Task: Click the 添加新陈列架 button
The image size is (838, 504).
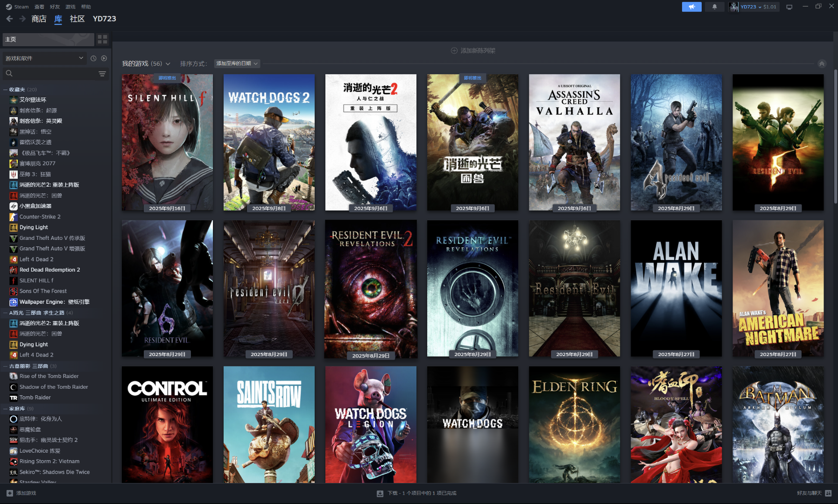Action: [x=473, y=50]
